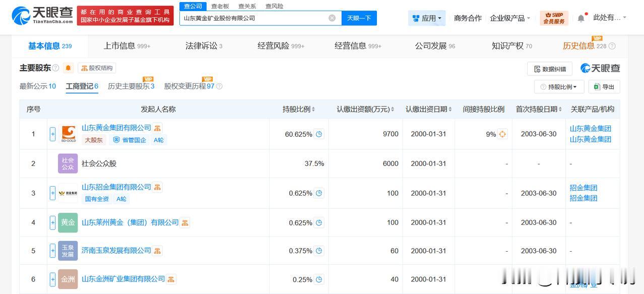
Task: Click pie chart icon beside 0.375%
Action: click(x=319, y=251)
